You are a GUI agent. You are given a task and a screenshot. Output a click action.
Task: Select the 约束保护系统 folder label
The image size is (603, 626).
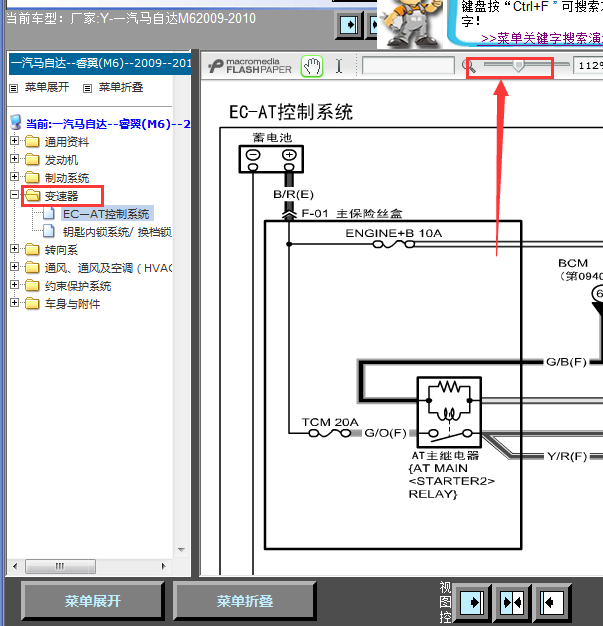click(78, 286)
